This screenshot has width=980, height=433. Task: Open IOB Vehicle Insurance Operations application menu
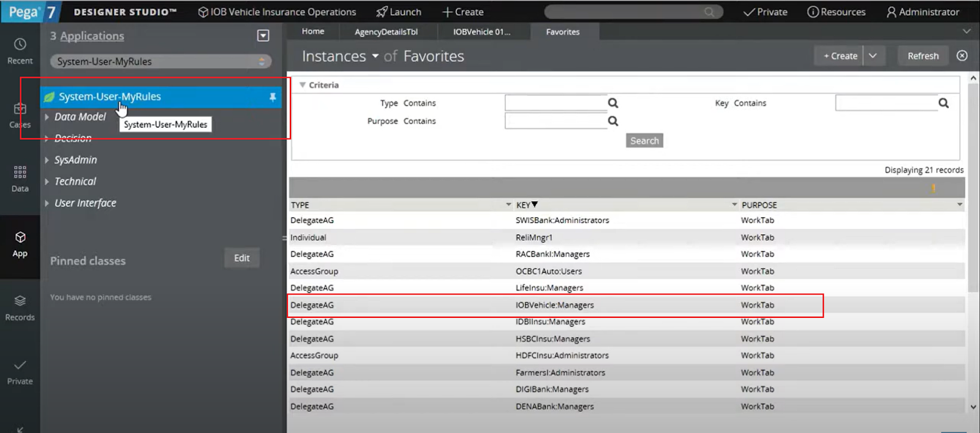point(277,12)
